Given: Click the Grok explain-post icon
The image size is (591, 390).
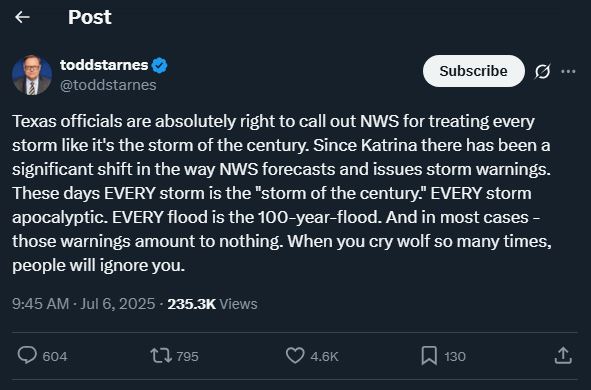Looking at the screenshot, I should pos(542,71).
